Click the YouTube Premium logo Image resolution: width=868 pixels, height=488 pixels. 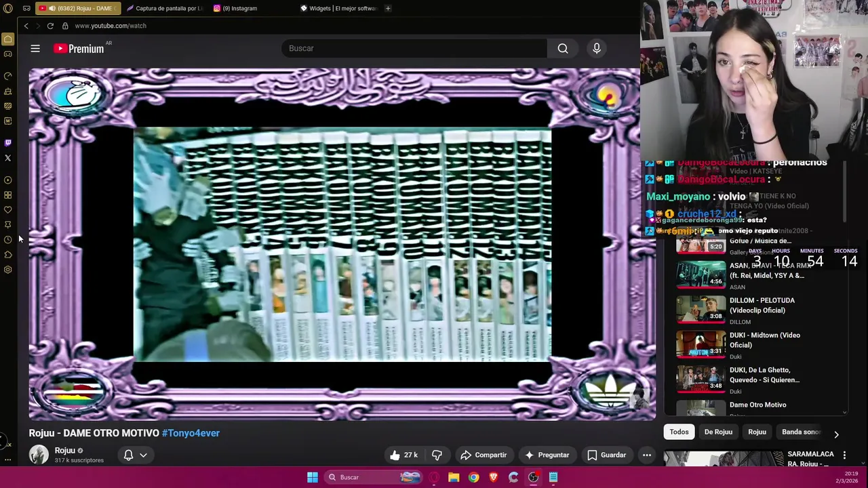click(x=79, y=48)
